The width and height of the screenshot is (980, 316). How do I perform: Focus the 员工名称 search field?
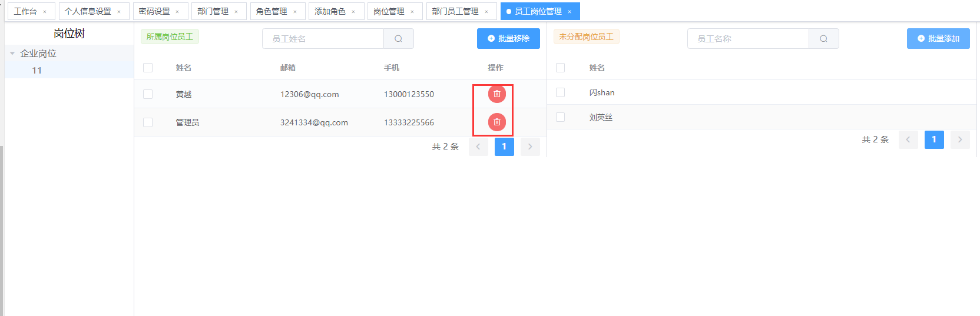coord(749,39)
